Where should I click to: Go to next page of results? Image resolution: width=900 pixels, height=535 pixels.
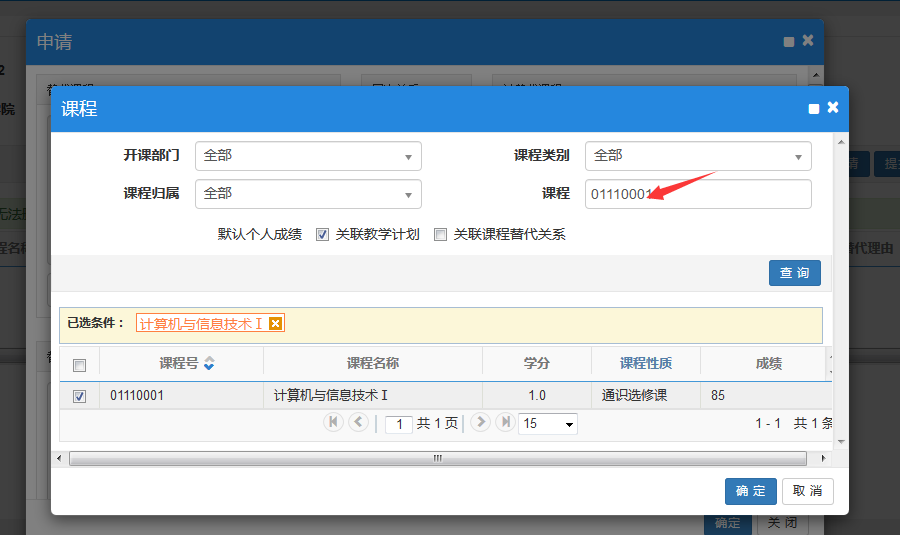pyautogui.click(x=480, y=422)
